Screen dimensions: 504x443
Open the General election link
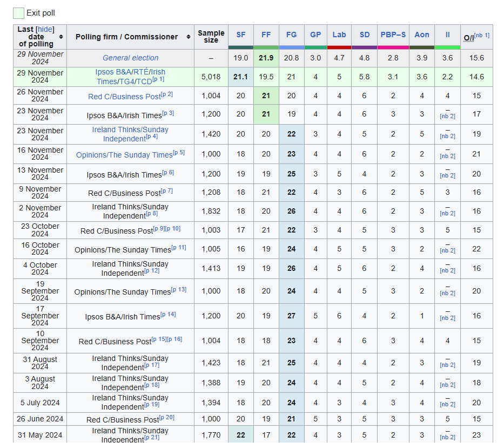[131, 58]
